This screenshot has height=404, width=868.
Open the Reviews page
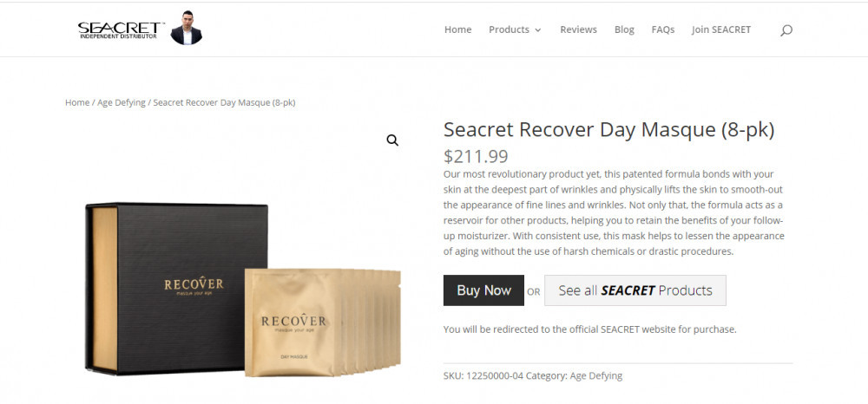(578, 29)
